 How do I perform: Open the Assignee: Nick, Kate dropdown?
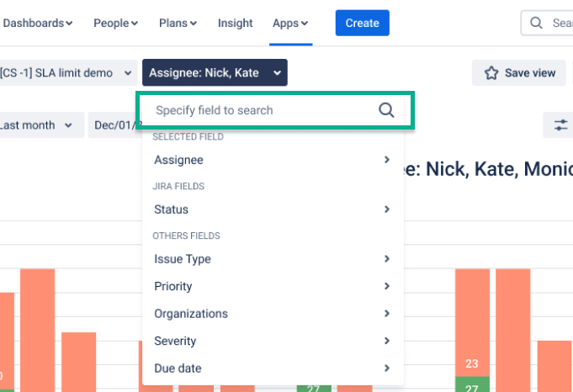pos(215,72)
